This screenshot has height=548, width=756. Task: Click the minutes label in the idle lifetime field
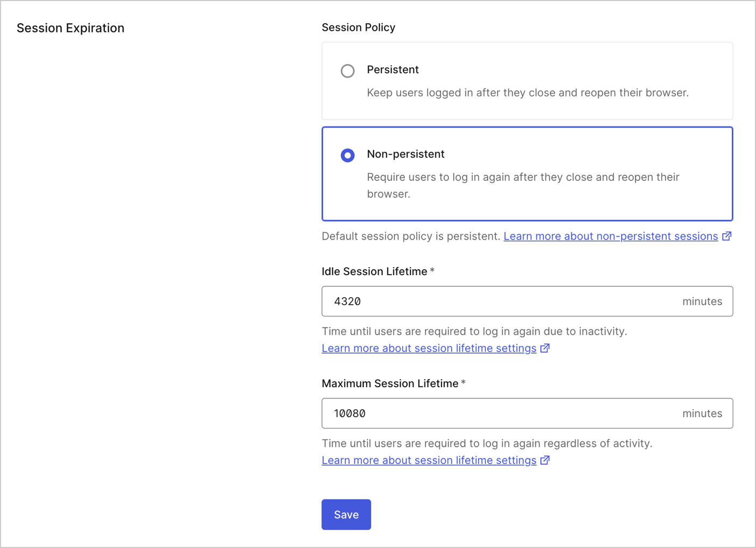point(702,301)
